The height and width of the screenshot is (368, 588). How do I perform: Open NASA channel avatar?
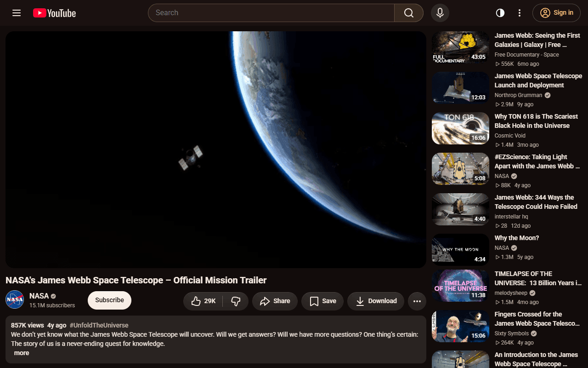(15, 299)
